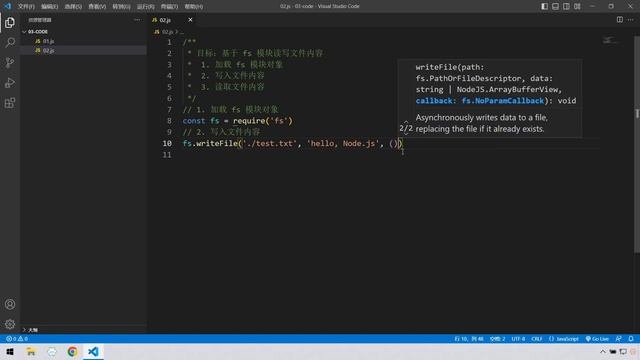Open the Go menu
Screen dimensions: 640x360
(121, 7)
